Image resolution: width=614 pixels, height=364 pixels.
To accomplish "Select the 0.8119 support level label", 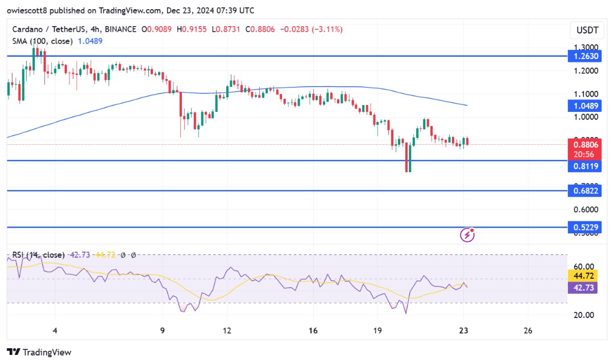I will [x=586, y=167].
